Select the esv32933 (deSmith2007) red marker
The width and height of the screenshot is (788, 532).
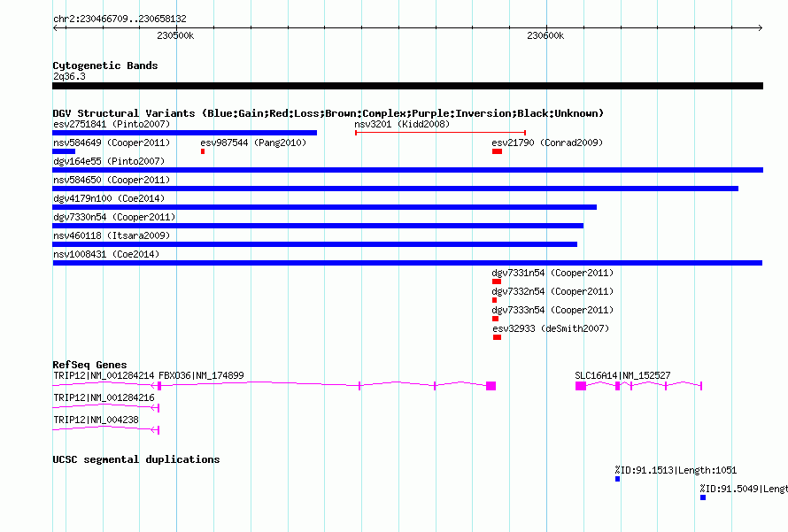coord(497,337)
